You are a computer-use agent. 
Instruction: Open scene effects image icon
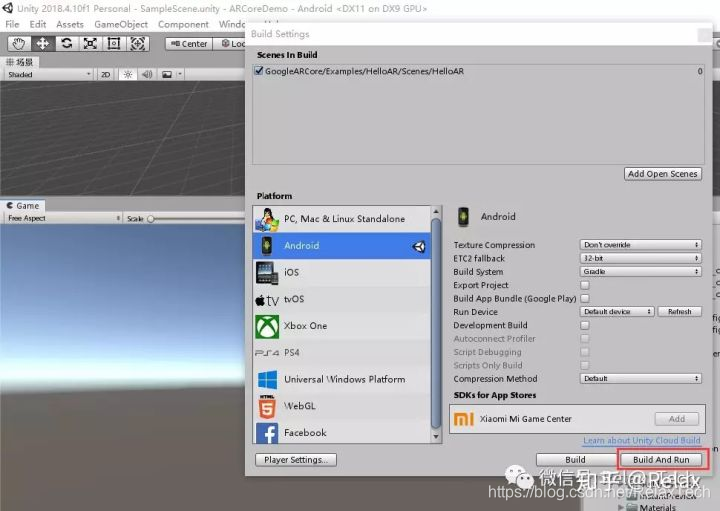pyautogui.click(x=167, y=74)
